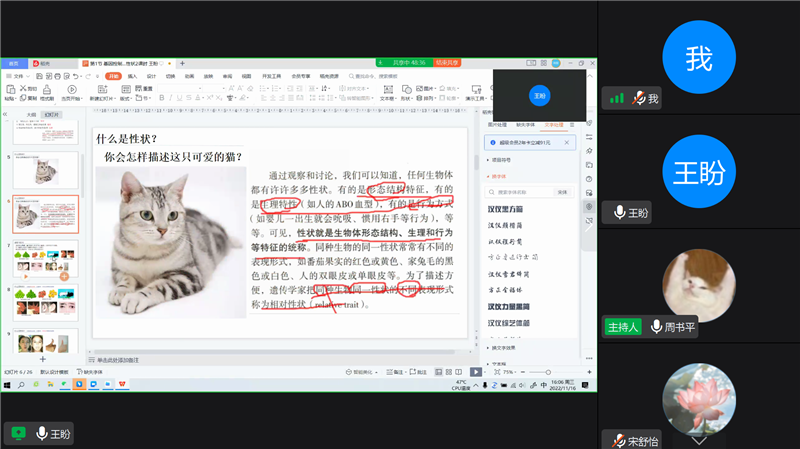The height and width of the screenshot is (449, 800).
Task: Click the fit-to-window zoom icon
Action: [x=497, y=372]
